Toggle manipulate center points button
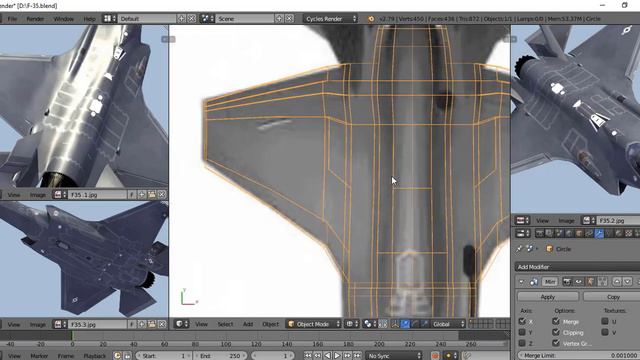Viewport: 640px width, 360px height. 383,324
